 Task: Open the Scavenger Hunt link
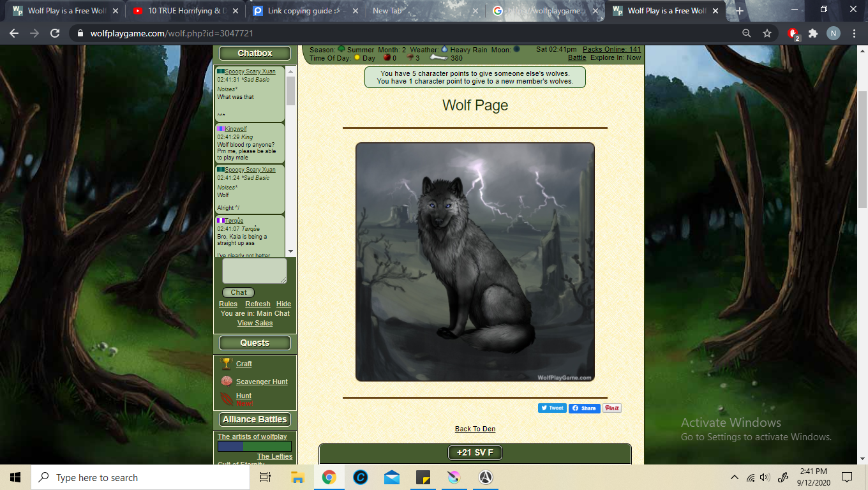[x=262, y=382]
